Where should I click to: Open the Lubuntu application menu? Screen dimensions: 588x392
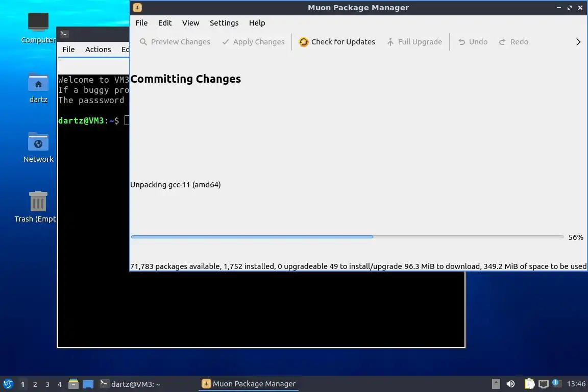click(x=8, y=384)
